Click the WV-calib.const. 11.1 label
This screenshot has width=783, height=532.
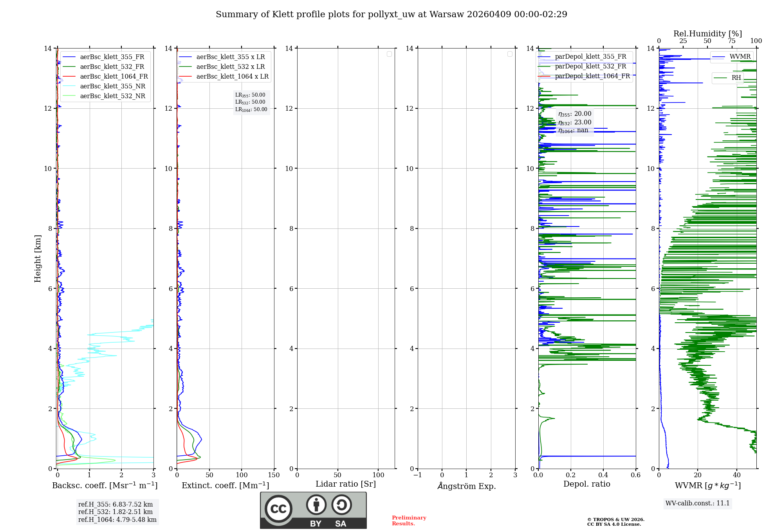[x=697, y=503]
